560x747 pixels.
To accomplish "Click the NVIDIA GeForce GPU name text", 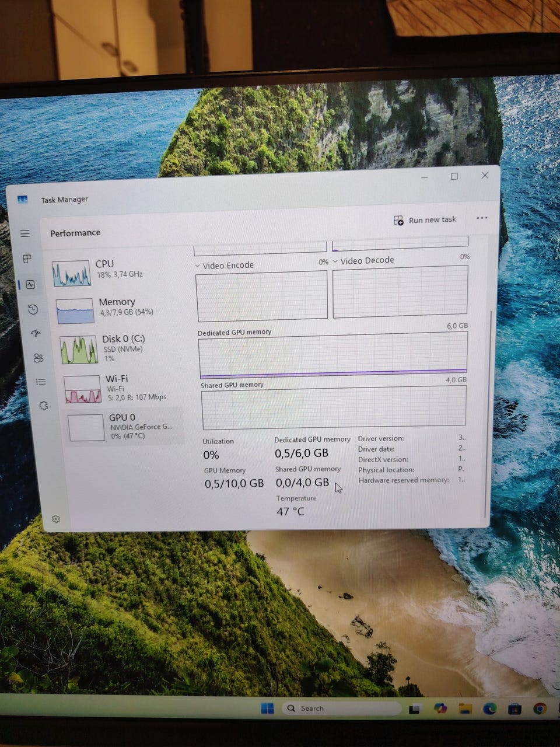I will pos(142,427).
